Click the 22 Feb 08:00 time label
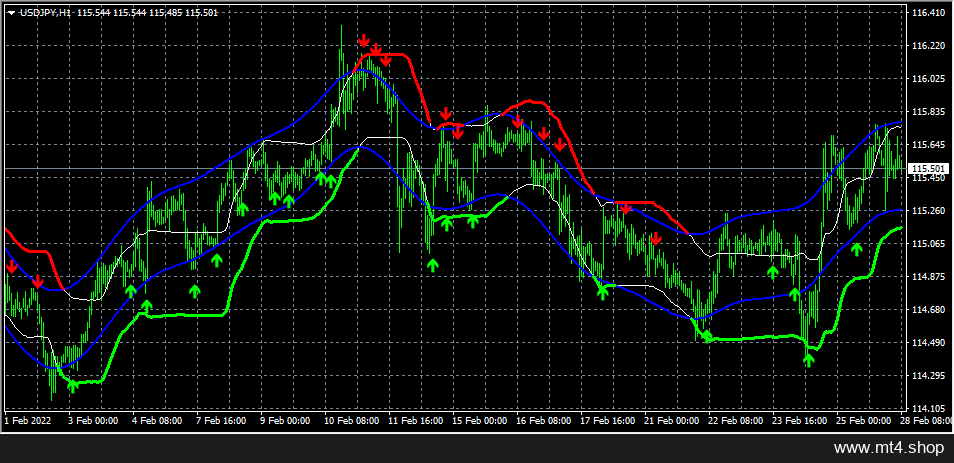The width and height of the screenshot is (954, 463). pyautogui.click(x=734, y=420)
